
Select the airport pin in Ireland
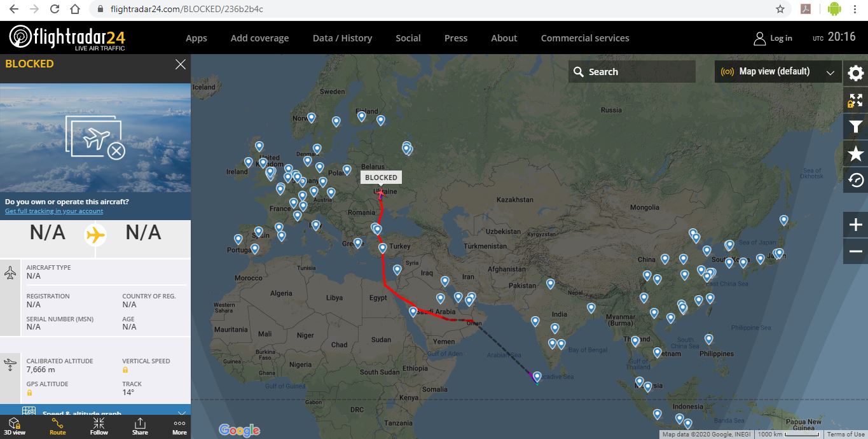tap(248, 162)
